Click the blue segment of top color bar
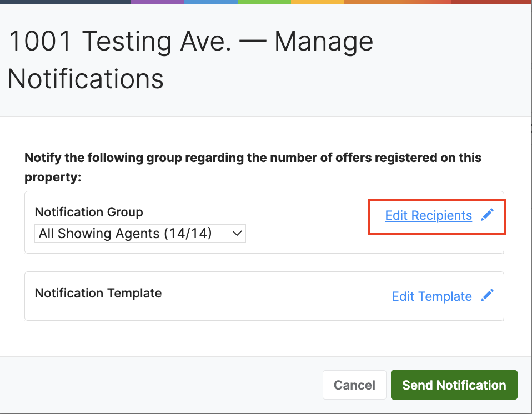532x414 pixels. tap(211, 2)
